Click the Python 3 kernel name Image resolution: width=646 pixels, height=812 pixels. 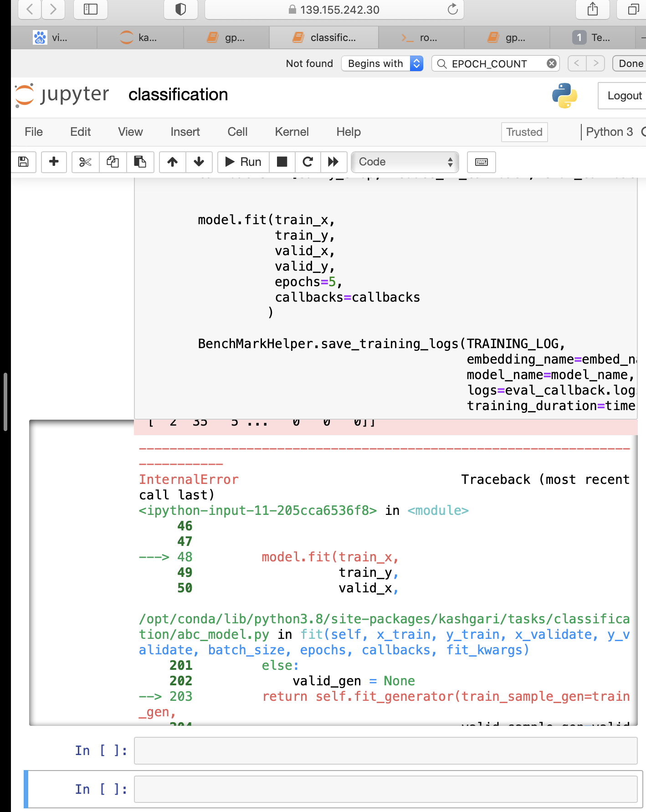609,132
